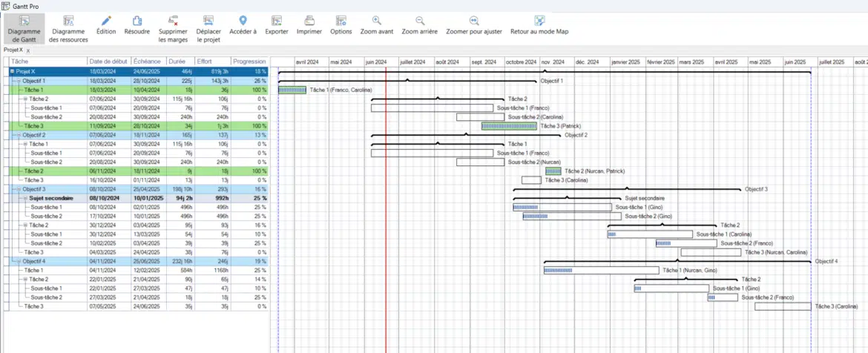Viewport: 868px width, 353px height.
Task: Print using the Imprimer icon
Action: point(309,22)
